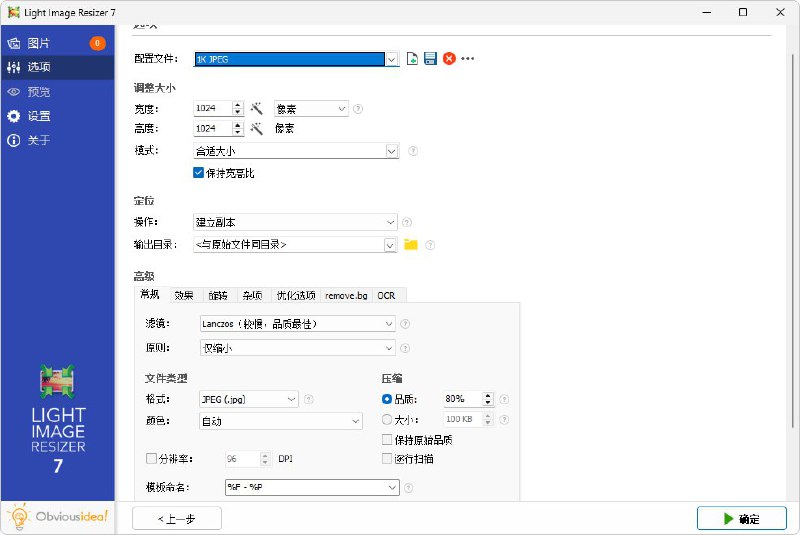
Task: Open the 模式 dropdown showing 合适大小
Action: click(295, 151)
